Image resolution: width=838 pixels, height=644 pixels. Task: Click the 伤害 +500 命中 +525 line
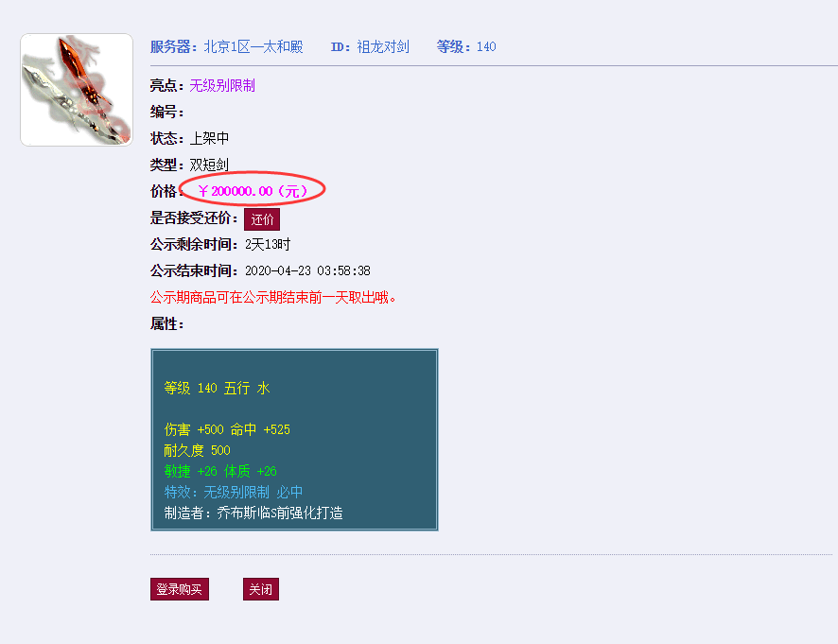(227, 429)
